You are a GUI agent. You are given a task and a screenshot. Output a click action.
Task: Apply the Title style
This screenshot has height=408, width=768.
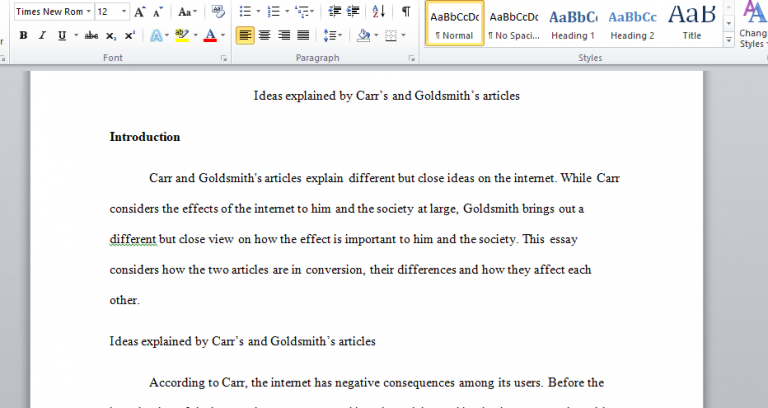[692, 24]
